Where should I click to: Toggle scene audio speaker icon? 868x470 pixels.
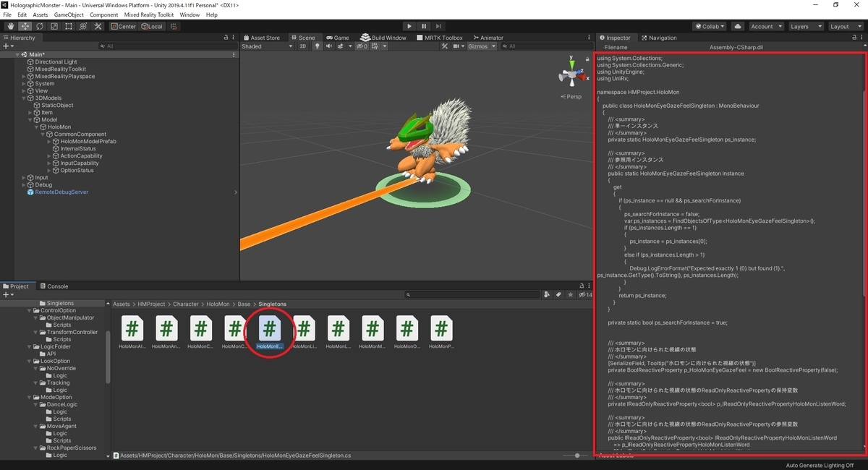tap(328, 46)
